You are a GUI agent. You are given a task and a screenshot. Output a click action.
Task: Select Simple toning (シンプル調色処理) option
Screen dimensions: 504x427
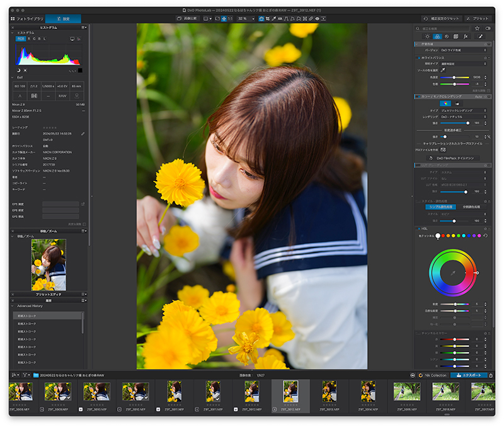pyautogui.click(x=440, y=207)
